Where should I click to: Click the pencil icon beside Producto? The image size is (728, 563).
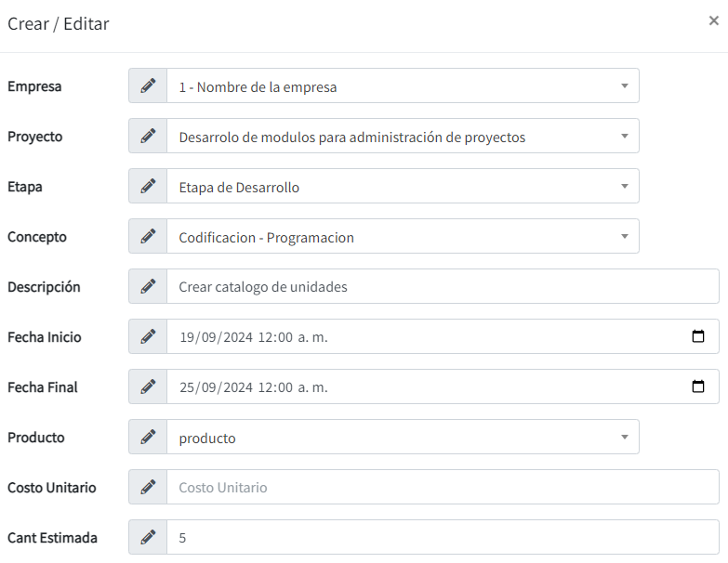[148, 438]
